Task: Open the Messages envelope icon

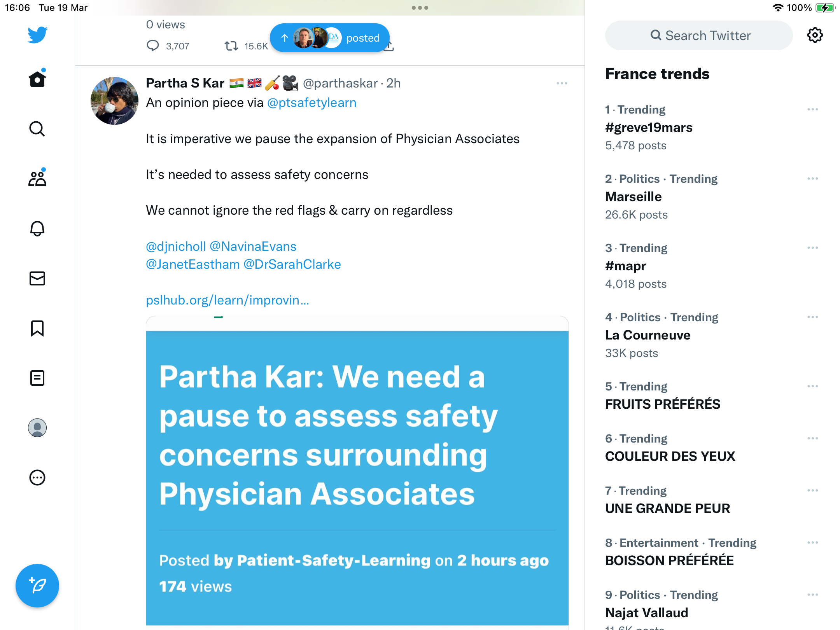Action: (37, 278)
